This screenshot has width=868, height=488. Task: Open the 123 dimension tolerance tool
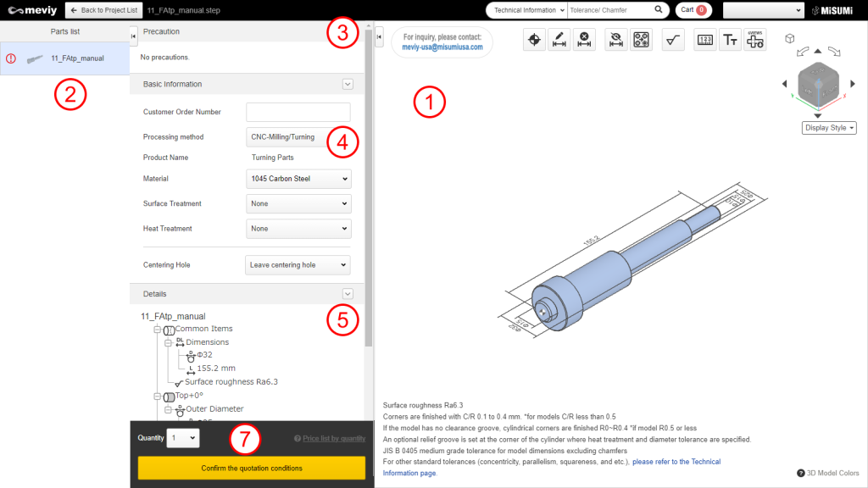click(x=704, y=39)
